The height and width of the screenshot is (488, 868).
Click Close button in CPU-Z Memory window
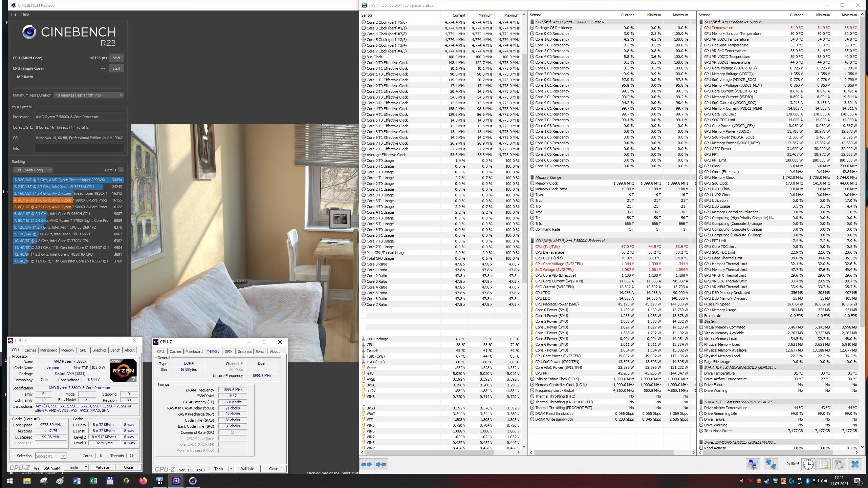tap(274, 469)
